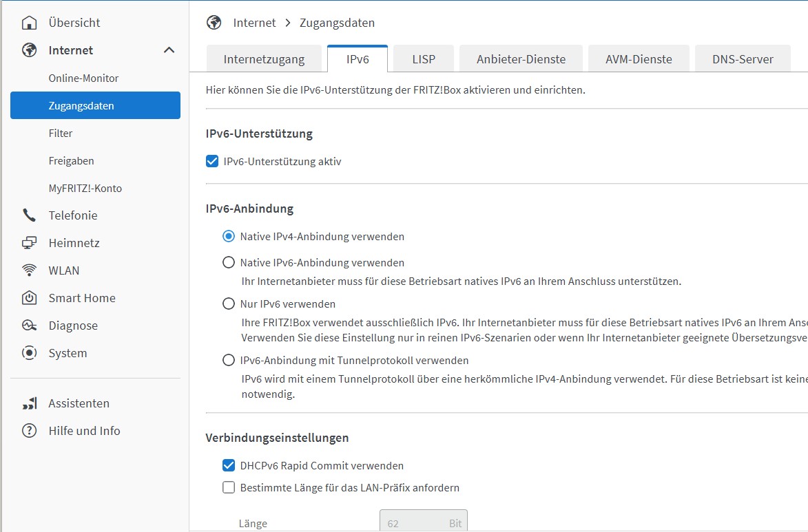This screenshot has width=808, height=532.
Task: Click the IPv6-Anbindung section heading
Action: [249, 209]
